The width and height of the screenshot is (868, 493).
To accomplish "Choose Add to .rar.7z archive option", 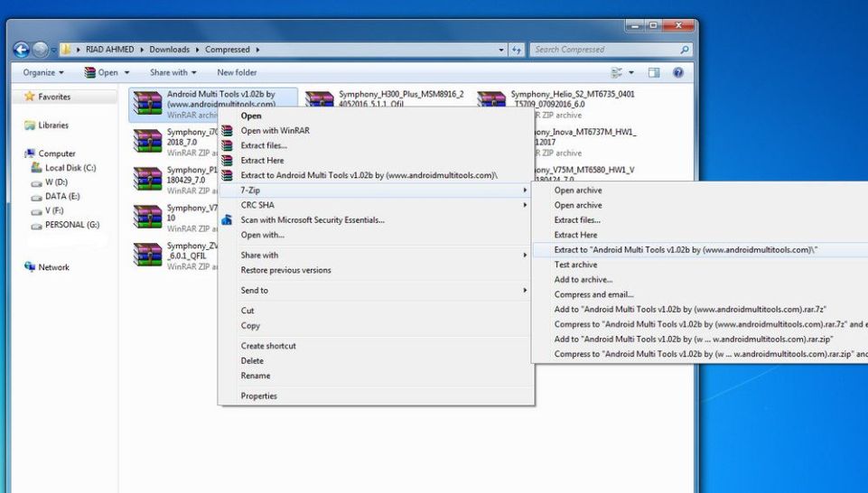I will click(700, 311).
